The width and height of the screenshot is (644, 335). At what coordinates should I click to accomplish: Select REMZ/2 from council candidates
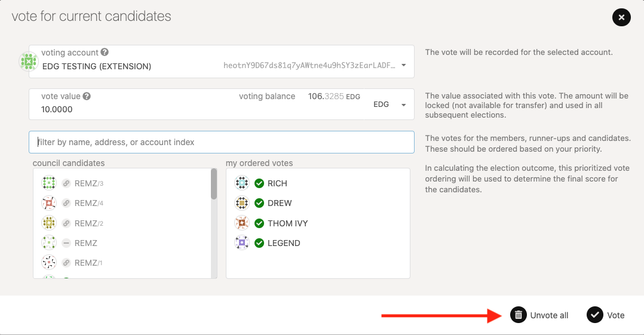click(90, 223)
